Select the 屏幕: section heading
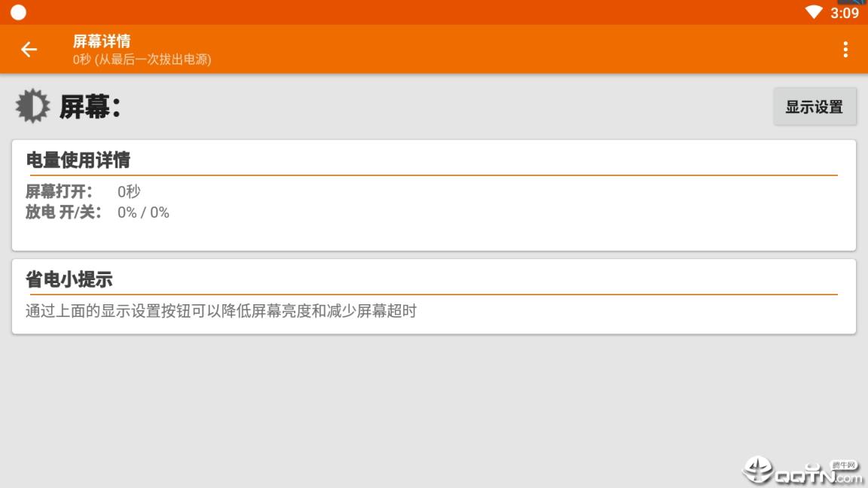The image size is (868, 488). pos(90,108)
